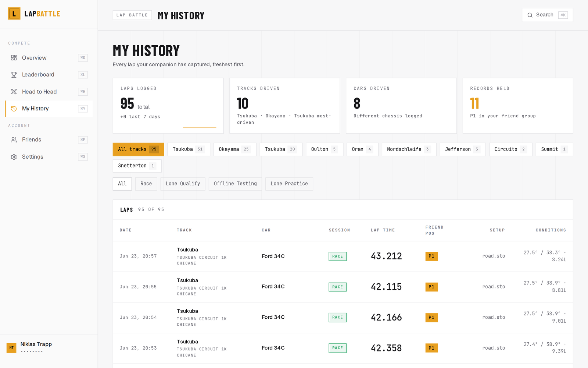This screenshot has height=368, width=588.
Task: Filter laps by Okayama track
Action: [x=234, y=149]
